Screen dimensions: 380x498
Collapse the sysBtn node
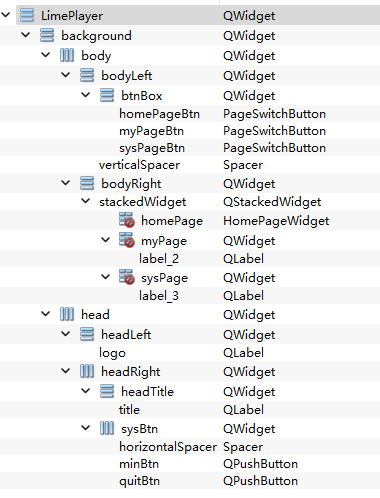pos(86,427)
